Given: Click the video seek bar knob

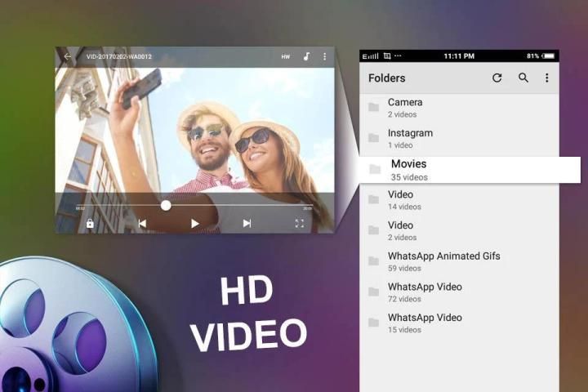Looking at the screenshot, I should tap(166, 205).
